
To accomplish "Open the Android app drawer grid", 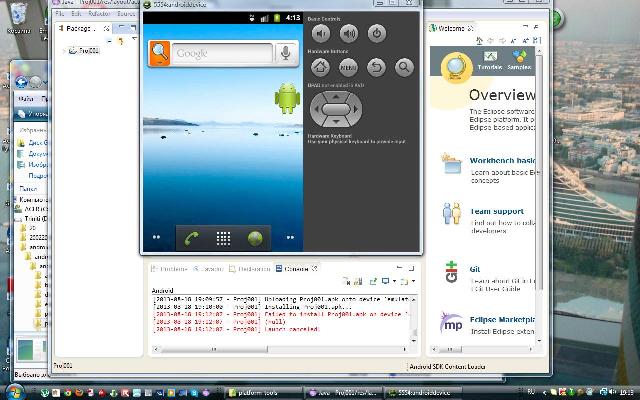I will click(x=223, y=238).
